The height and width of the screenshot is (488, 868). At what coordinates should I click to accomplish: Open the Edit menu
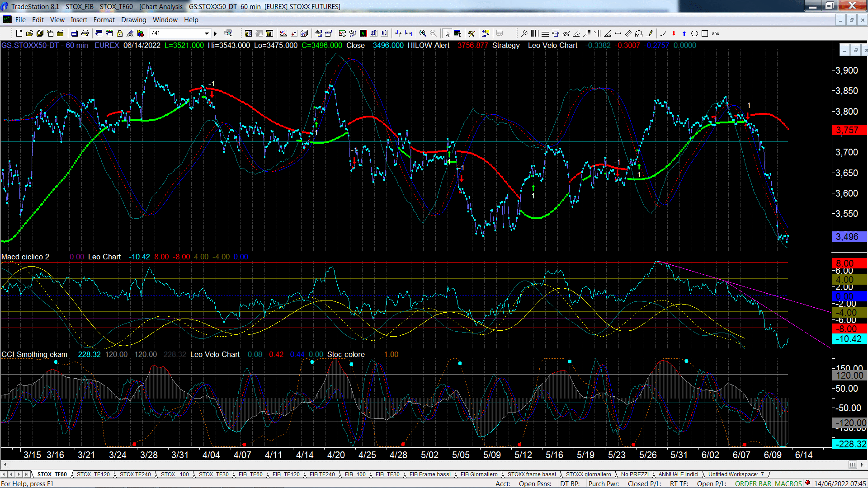point(38,19)
